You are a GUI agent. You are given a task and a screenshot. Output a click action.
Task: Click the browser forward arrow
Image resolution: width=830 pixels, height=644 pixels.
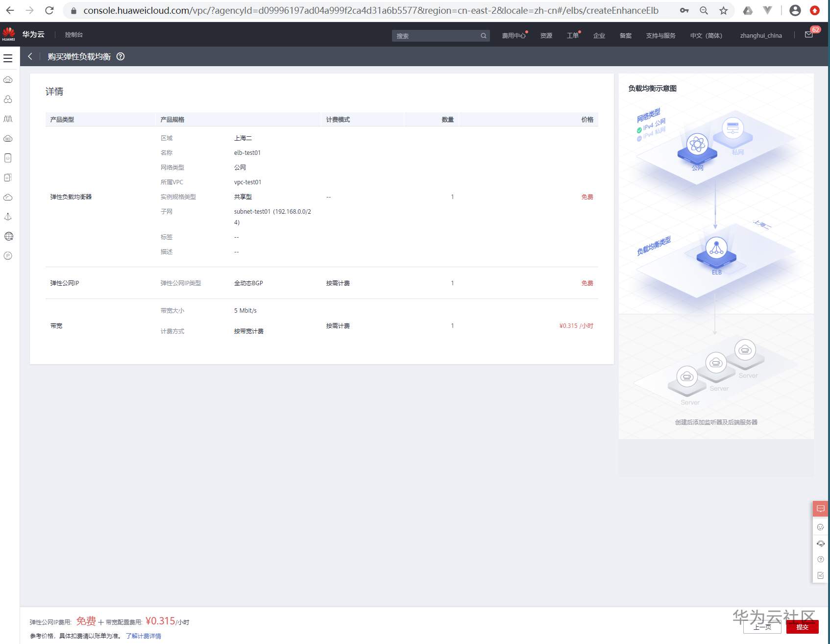pyautogui.click(x=29, y=10)
